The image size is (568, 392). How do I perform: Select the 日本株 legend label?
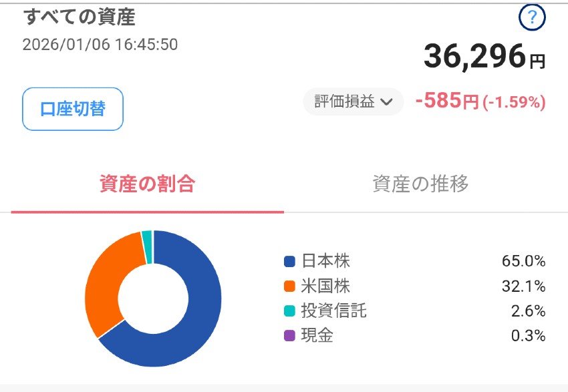(325, 261)
